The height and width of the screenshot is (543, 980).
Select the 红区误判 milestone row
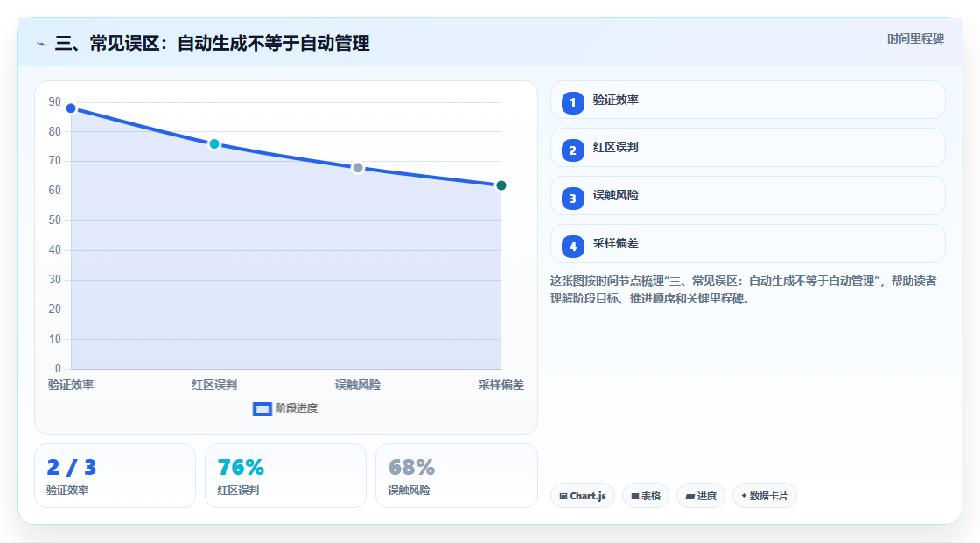point(747,148)
